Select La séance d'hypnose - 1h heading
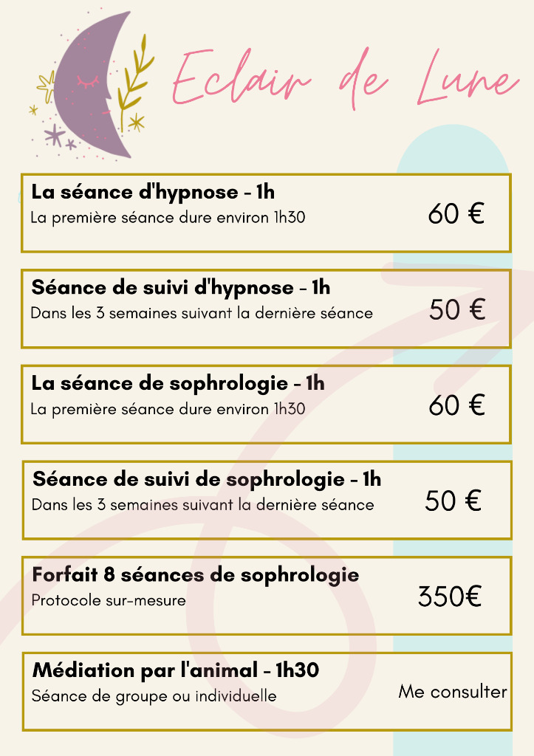 [x=153, y=192]
